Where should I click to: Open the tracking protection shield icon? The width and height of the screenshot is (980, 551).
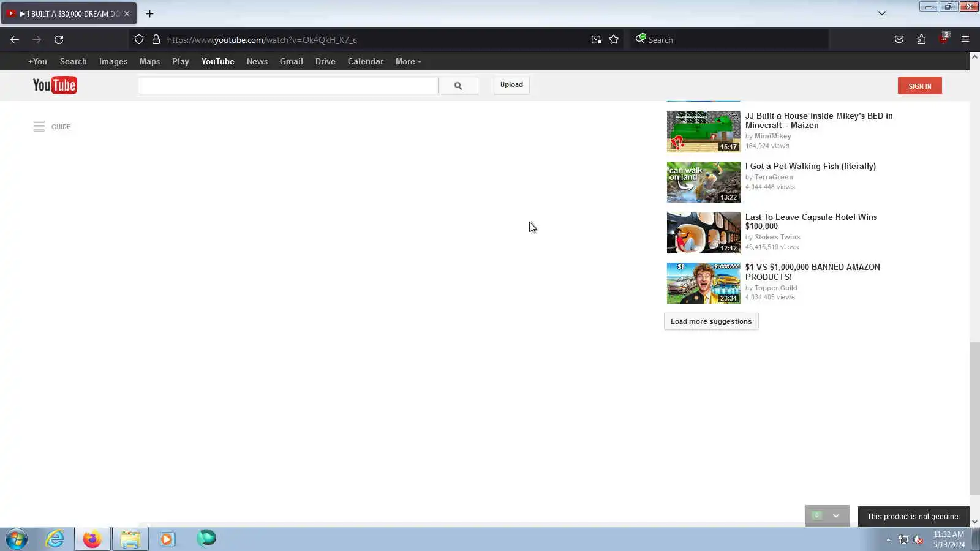tap(139, 40)
